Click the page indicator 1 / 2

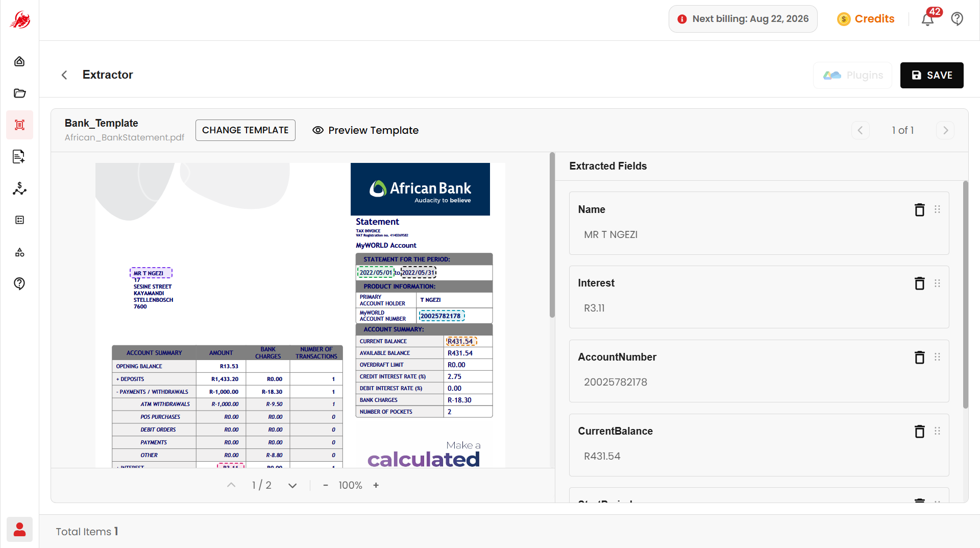click(262, 485)
